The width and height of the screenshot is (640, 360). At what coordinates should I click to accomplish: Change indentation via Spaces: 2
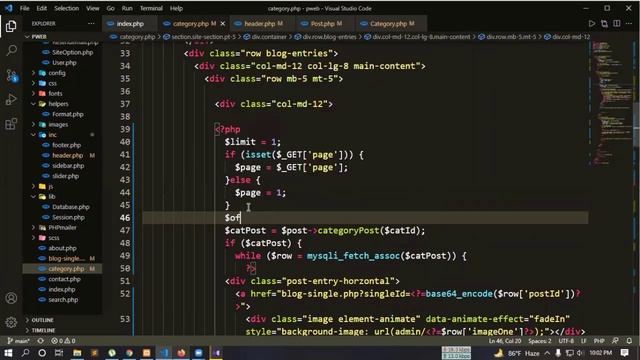(540, 341)
